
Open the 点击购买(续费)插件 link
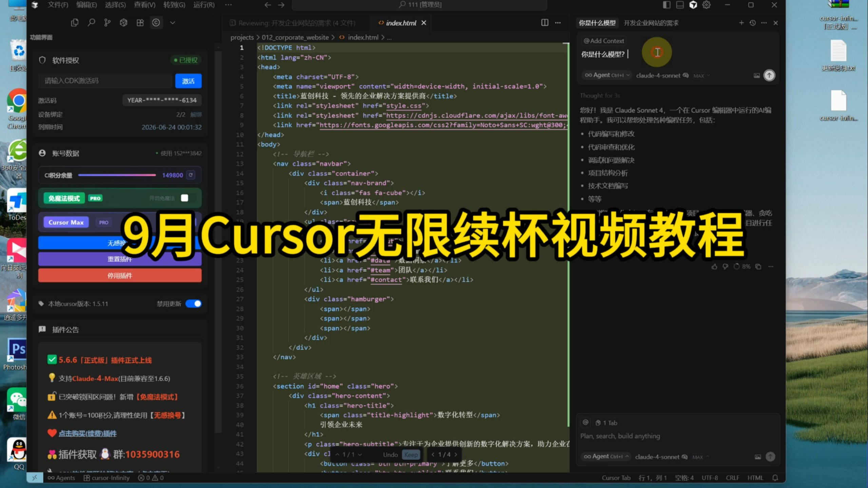tap(88, 433)
